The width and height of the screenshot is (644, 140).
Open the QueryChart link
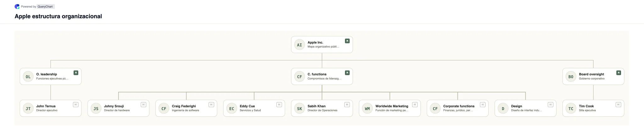[45, 7]
